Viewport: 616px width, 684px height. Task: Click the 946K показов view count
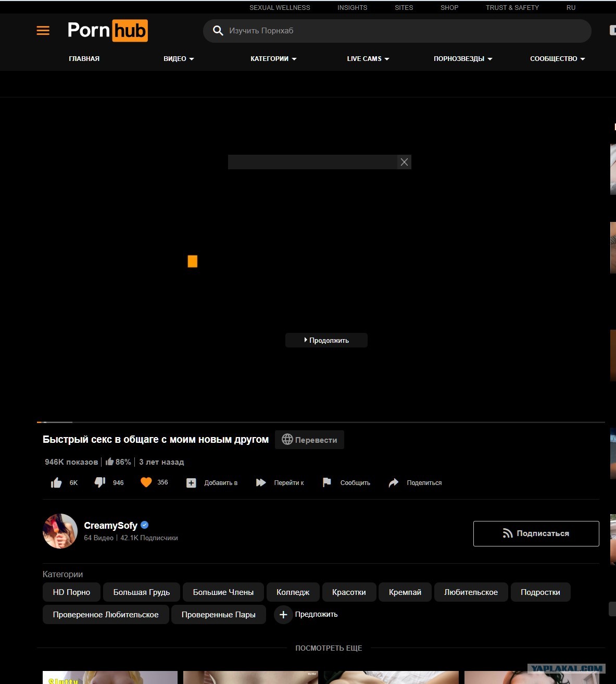tap(71, 462)
